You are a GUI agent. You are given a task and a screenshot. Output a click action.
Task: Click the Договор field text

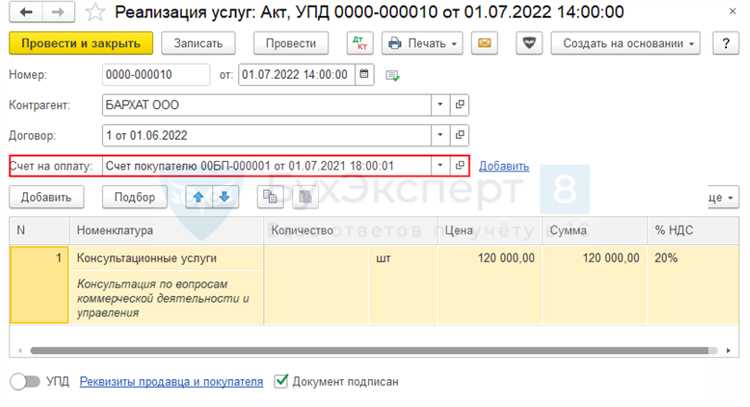[x=267, y=135]
